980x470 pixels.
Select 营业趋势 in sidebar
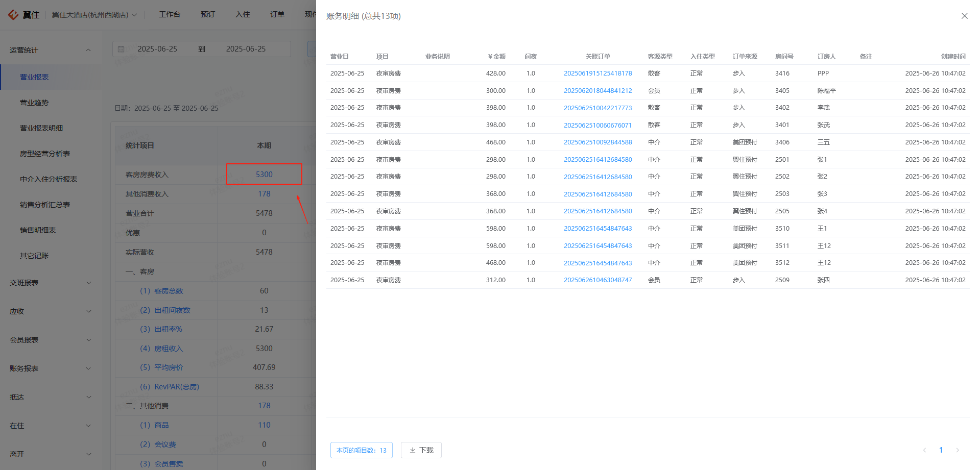[x=50, y=103]
